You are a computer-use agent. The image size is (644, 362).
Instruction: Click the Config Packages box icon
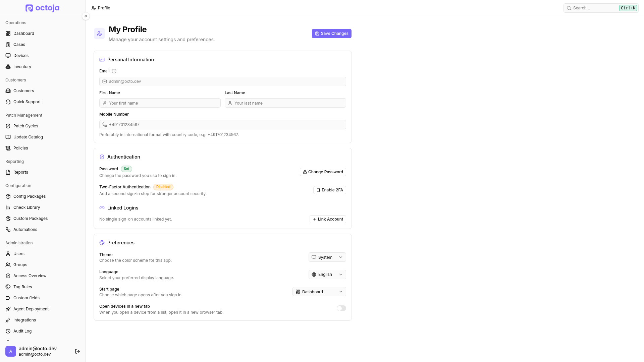(x=8, y=196)
